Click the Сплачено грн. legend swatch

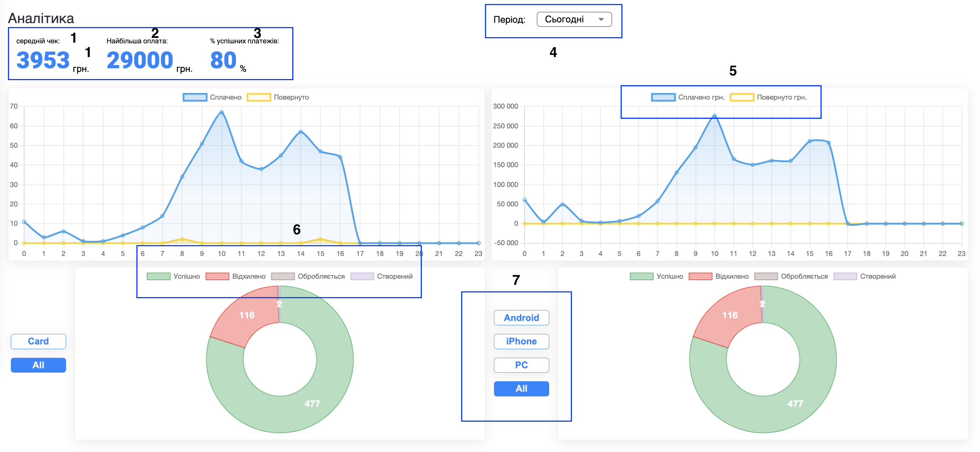[x=663, y=97]
